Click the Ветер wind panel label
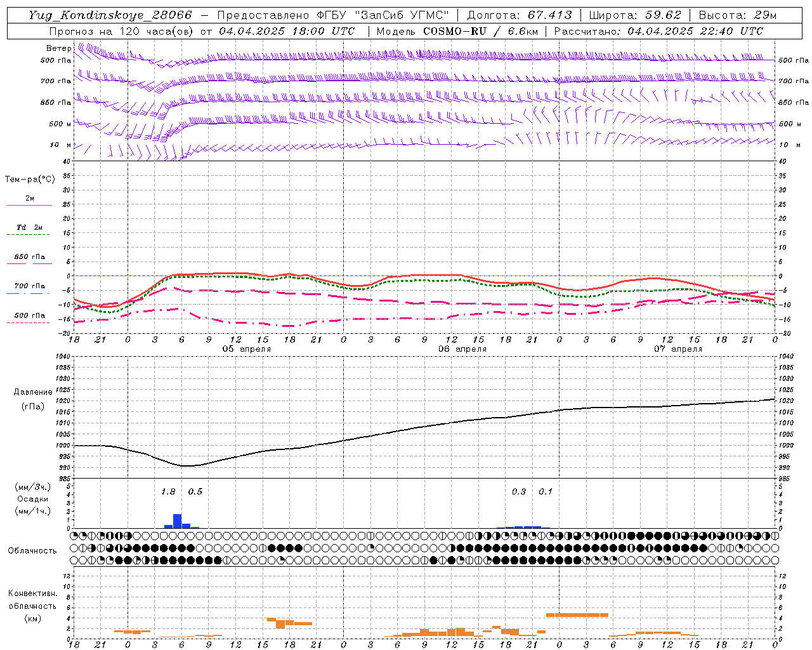This screenshot has height=650, width=812. tap(59, 48)
